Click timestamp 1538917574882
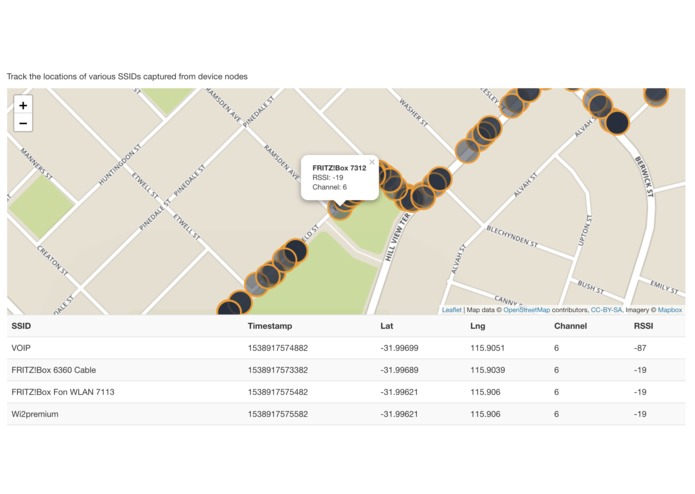Screen dimensions: 695x494 (x=277, y=348)
